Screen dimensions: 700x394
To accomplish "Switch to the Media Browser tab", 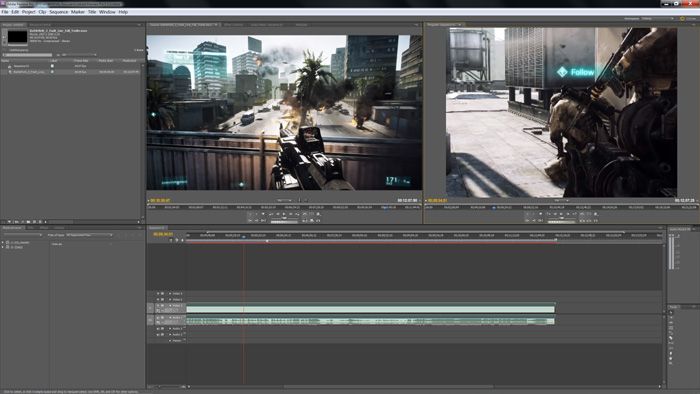I will pyautogui.click(x=12, y=228).
